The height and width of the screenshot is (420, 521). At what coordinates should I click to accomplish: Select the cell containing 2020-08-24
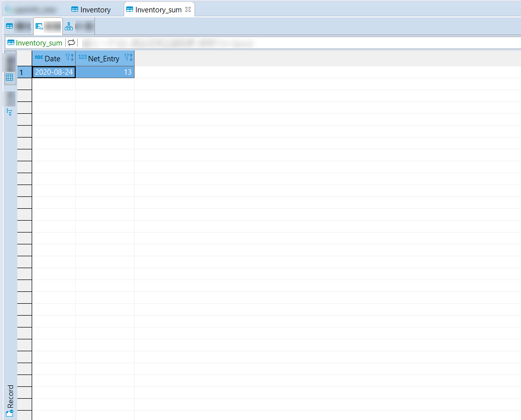pyautogui.click(x=53, y=72)
